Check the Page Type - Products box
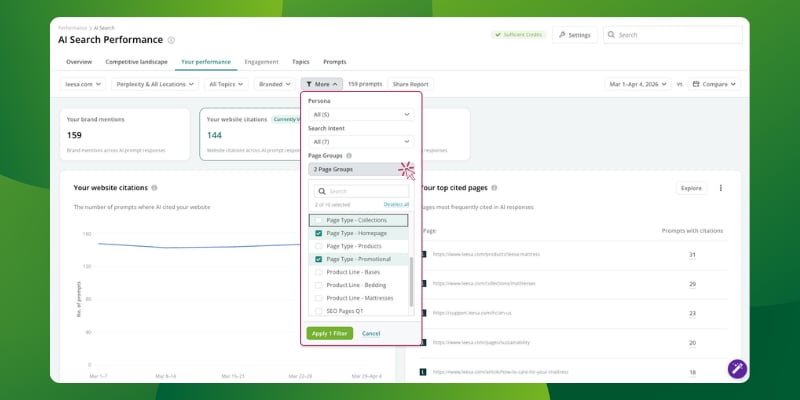The height and width of the screenshot is (400, 800). [319, 246]
